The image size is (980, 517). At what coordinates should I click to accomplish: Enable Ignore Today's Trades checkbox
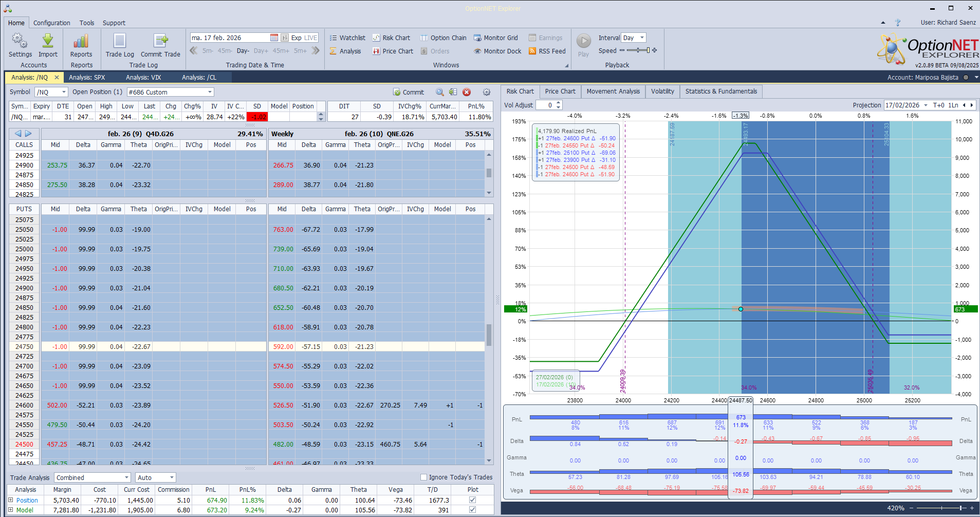click(424, 477)
